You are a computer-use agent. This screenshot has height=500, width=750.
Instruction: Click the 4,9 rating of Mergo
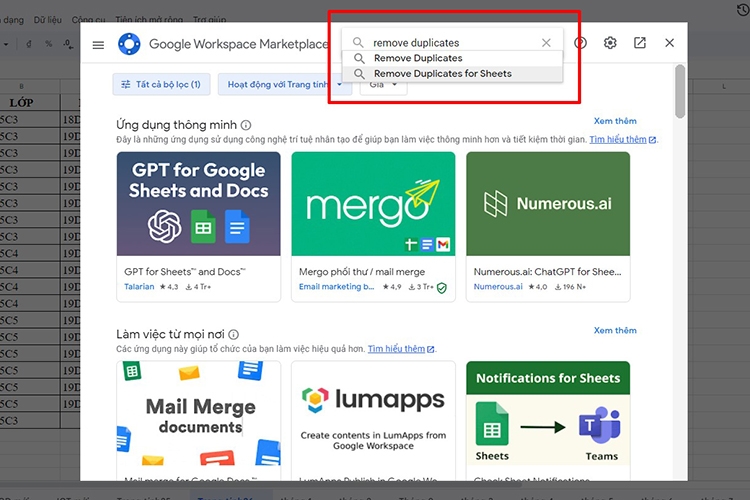coord(392,287)
